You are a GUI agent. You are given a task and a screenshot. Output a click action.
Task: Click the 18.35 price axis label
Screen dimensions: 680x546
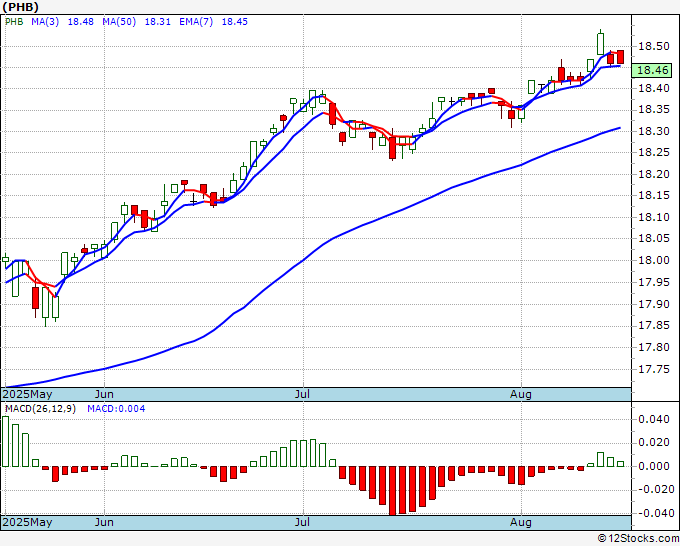pos(654,110)
